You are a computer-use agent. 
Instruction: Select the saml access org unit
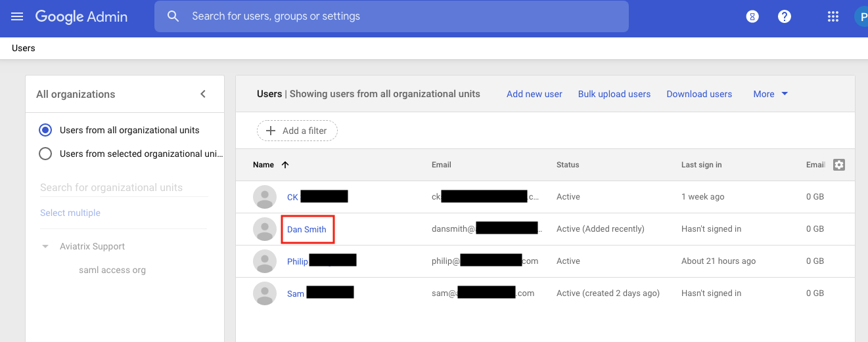[112, 270]
